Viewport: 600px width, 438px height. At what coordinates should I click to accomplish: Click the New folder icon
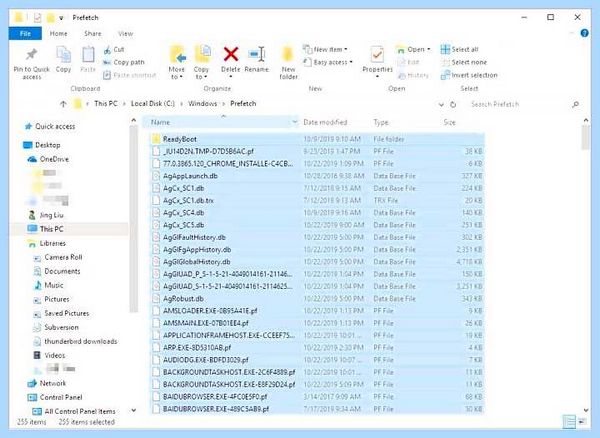click(288, 54)
